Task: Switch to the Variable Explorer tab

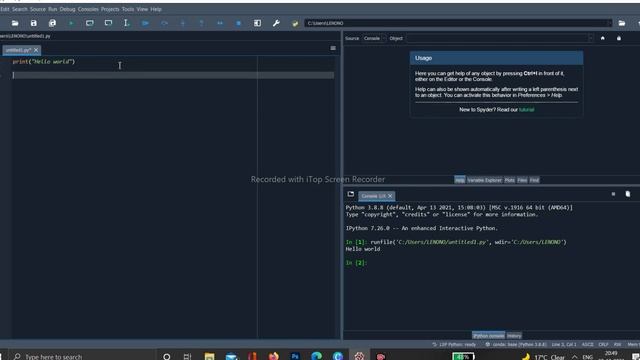Action: coord(484,180)
